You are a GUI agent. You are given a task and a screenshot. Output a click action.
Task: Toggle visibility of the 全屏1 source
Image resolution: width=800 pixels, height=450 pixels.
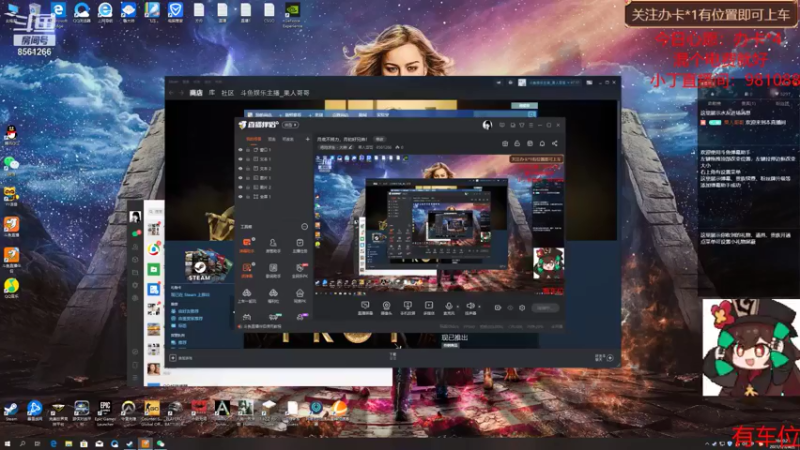pos(240,196)
